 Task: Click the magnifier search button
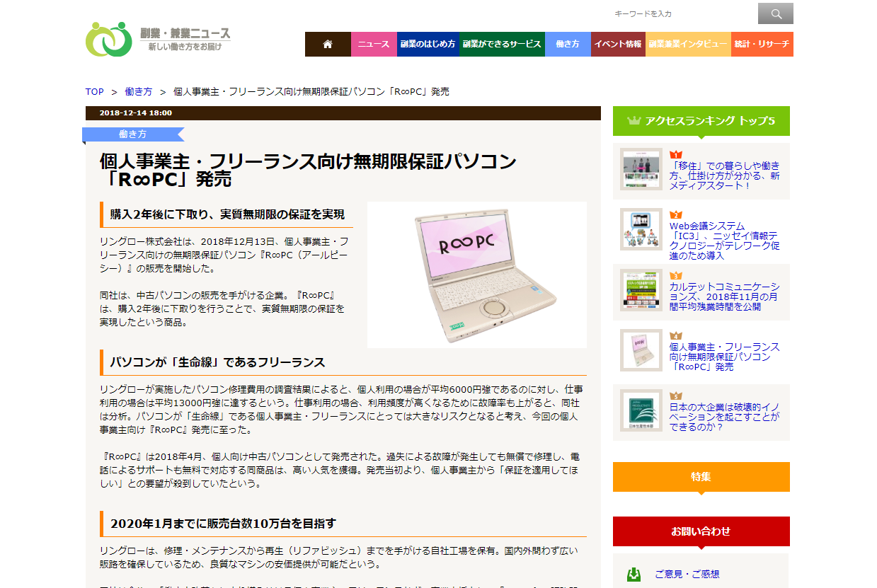point(775,13)
